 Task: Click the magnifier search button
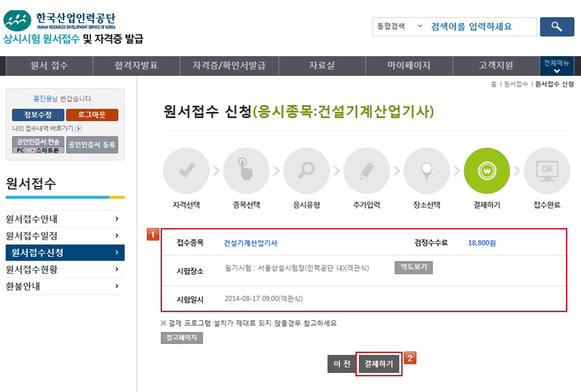[x=556, y=27]
